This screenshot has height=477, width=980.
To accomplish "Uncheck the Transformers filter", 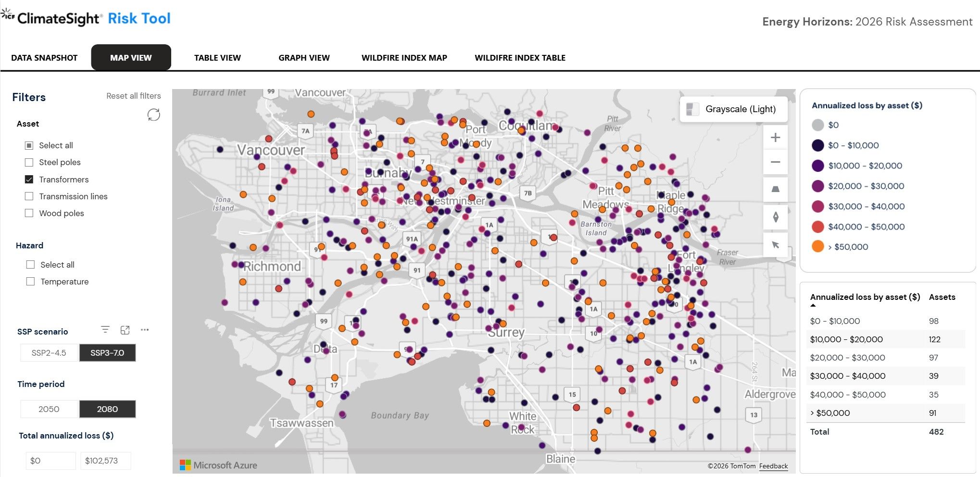I will point(29,179).
